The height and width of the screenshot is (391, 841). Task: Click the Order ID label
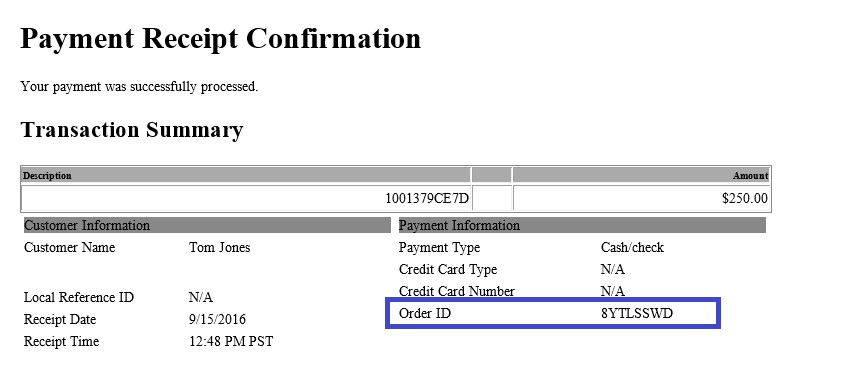(425, 313)
